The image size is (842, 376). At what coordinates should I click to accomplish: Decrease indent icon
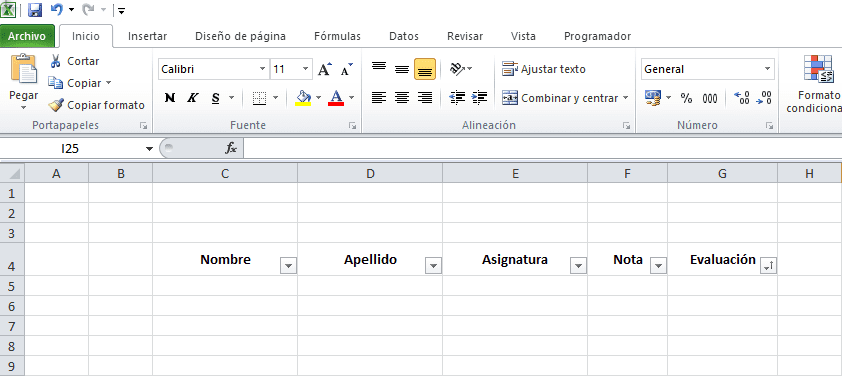(457, 98)
